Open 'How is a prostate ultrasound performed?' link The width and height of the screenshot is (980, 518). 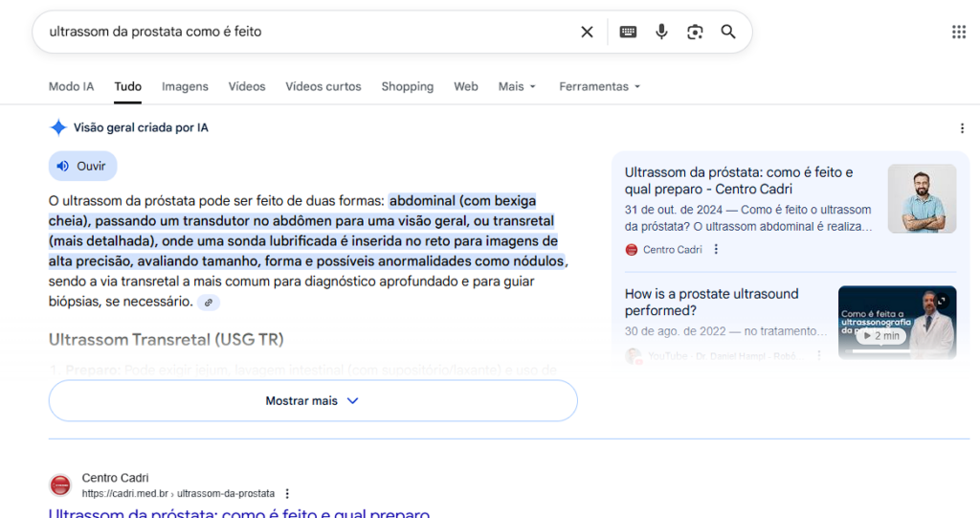[711, 302]
